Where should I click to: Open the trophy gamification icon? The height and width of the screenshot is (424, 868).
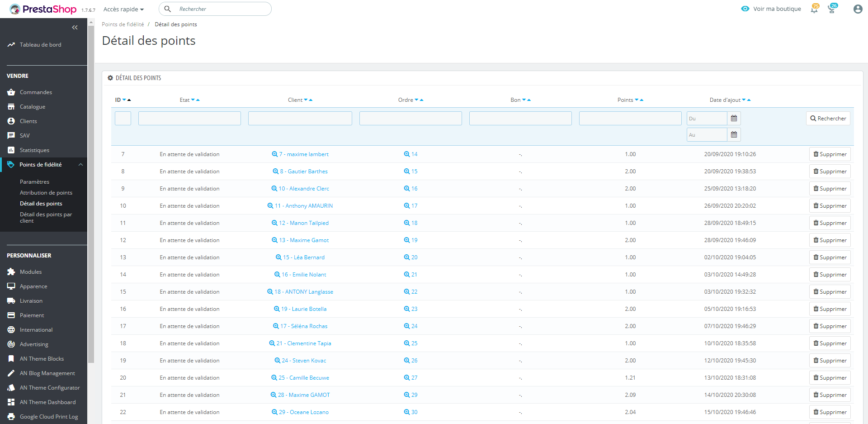click(x=832, y=9)
